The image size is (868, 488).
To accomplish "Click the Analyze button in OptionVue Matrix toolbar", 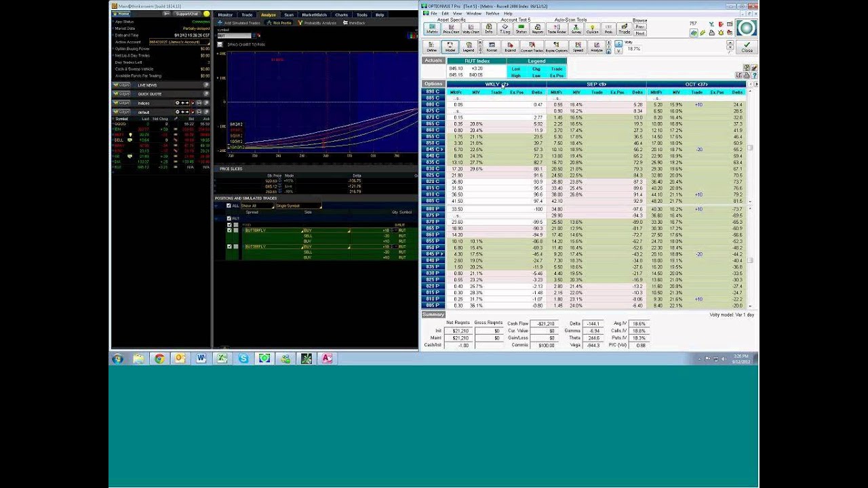I will (x=597, y=47).
